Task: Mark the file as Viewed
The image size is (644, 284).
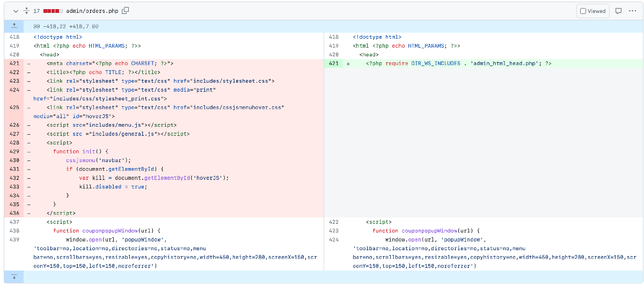Action: tap(592, 11)
